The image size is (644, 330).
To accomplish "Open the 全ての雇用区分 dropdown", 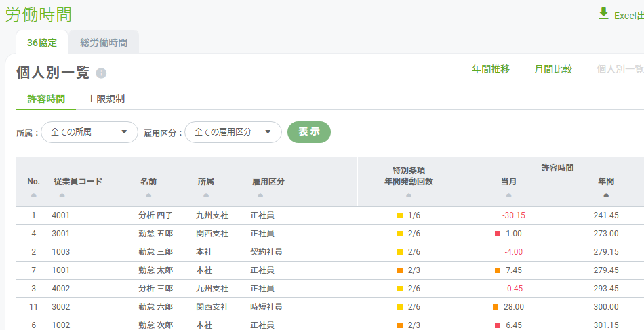I will (233, 132).
